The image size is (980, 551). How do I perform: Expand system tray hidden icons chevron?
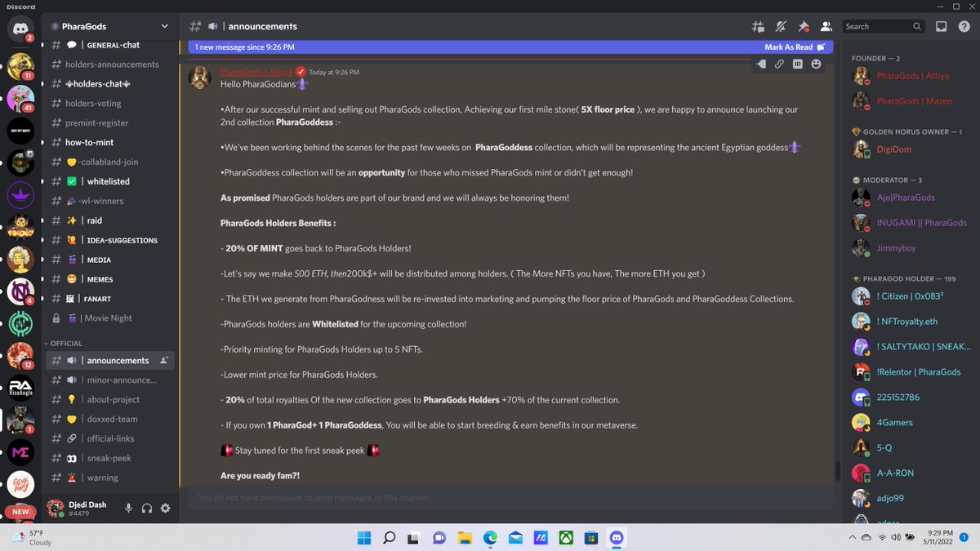tap(852, 537)
